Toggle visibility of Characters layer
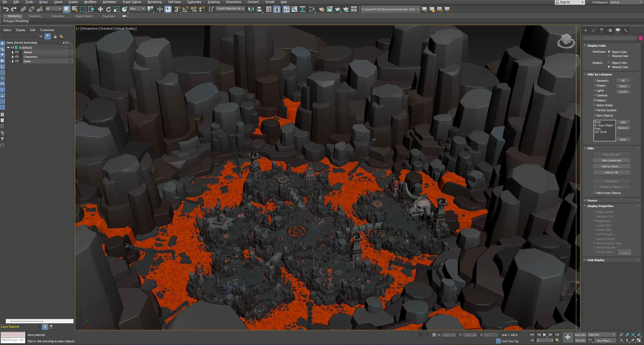This screenshot has width=644, height=345. pyautogui.click(x=17, y=57)
